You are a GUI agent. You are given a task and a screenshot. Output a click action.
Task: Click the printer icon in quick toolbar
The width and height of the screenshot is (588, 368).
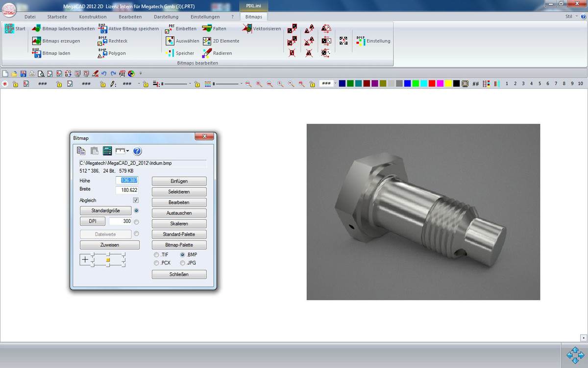pyautogui.click(x=32, y=74)
